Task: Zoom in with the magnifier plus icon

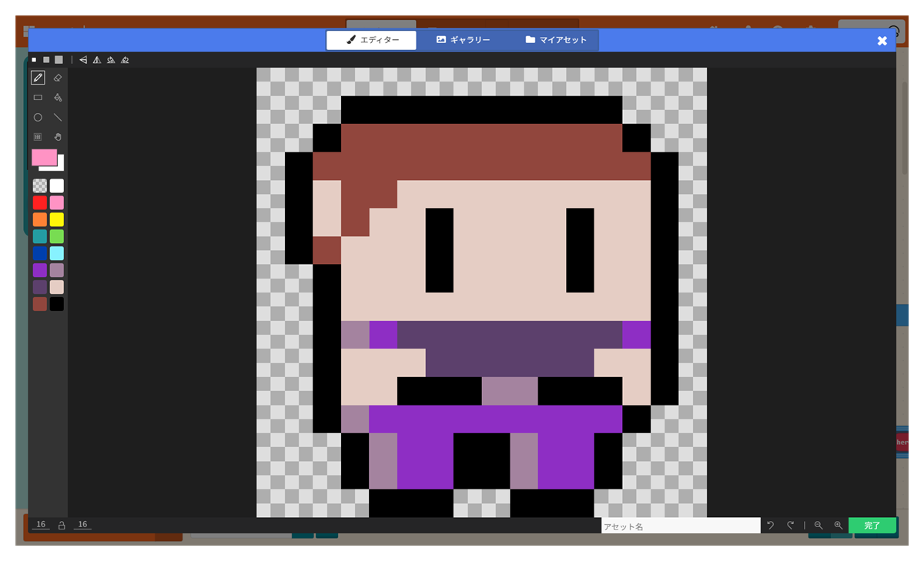Action: click(x=839, y=526)
